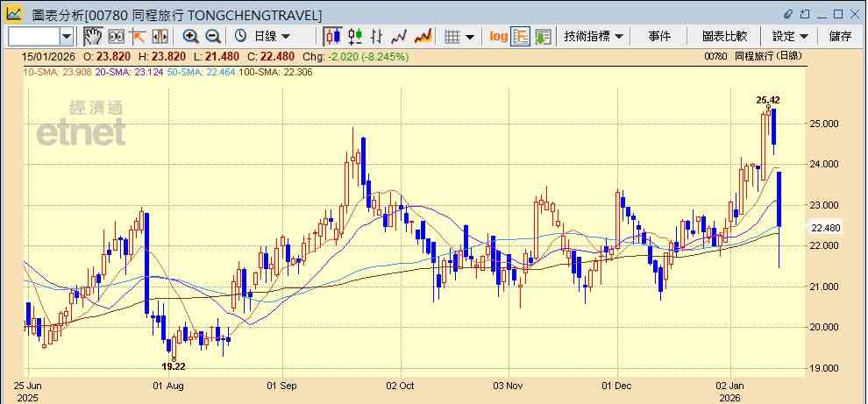Expand the grid options arrow
Viewport: 868px width, 404px height.
pos(470,37)
